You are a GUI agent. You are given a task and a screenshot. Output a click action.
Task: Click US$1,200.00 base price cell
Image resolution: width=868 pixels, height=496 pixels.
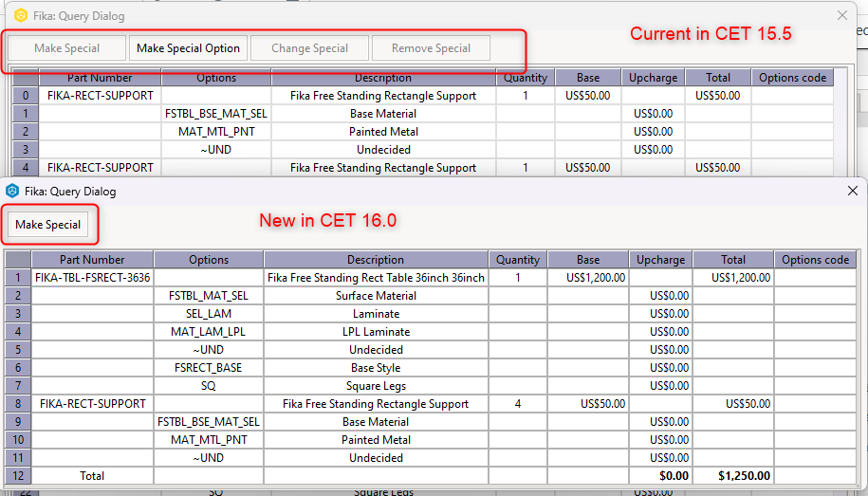pyautogui.click(x=588, y=277)
